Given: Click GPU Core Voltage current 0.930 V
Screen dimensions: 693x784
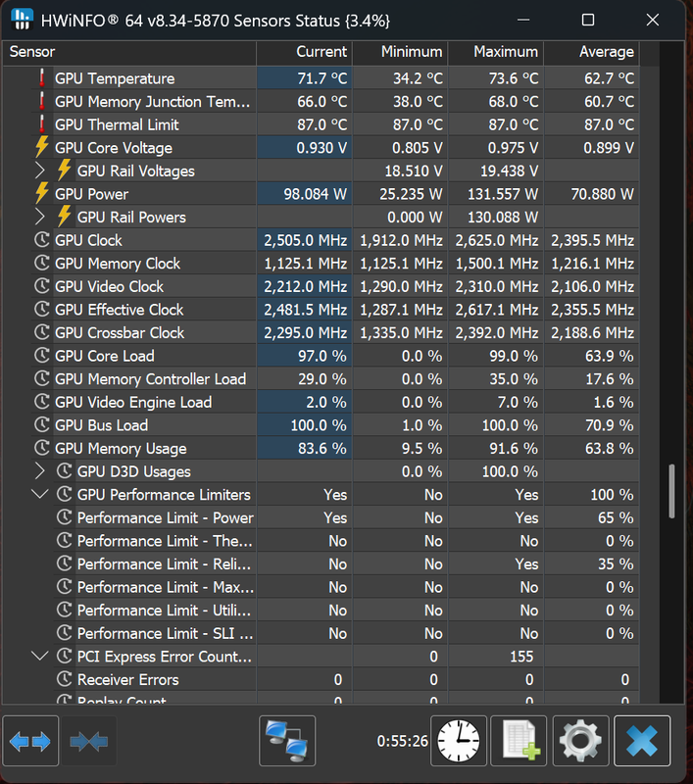Looking at the screenshot, I should click(322, 148).
